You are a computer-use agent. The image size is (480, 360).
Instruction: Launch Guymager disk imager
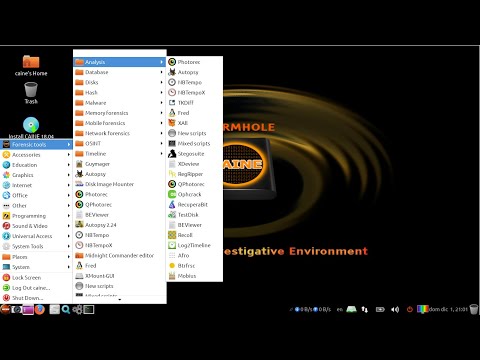point(120,164)
